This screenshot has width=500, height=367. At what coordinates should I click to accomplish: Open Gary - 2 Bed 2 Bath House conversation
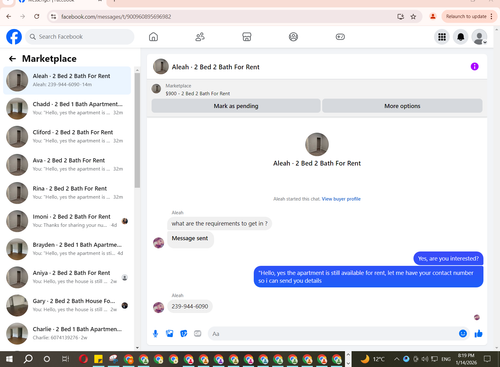[67, 305]
